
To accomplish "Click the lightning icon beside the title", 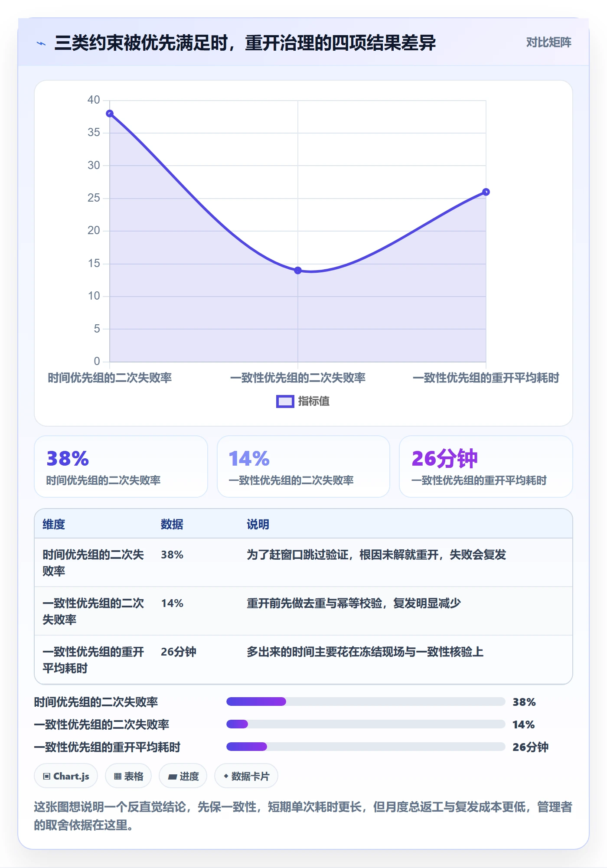I will point(41,43).
